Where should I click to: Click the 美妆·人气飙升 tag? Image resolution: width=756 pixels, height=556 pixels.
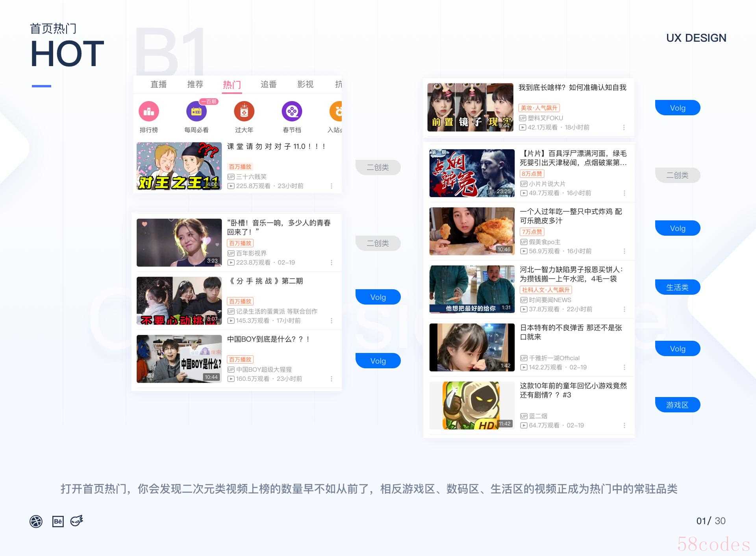[x=539, y=108]
